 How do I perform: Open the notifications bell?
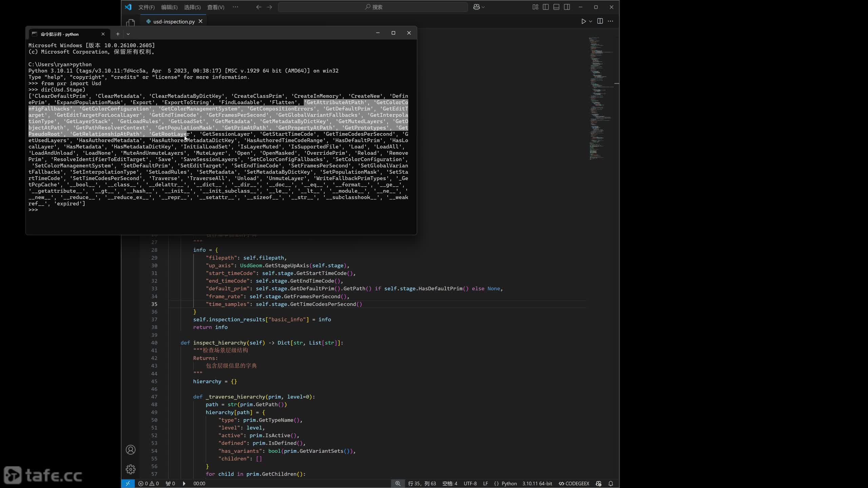pos(611,484)
